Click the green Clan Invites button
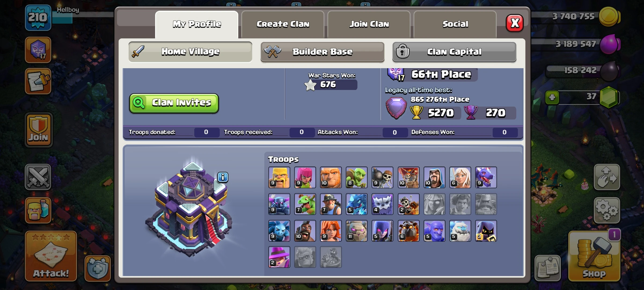644x290 pixels. click(x=174, y=103)
